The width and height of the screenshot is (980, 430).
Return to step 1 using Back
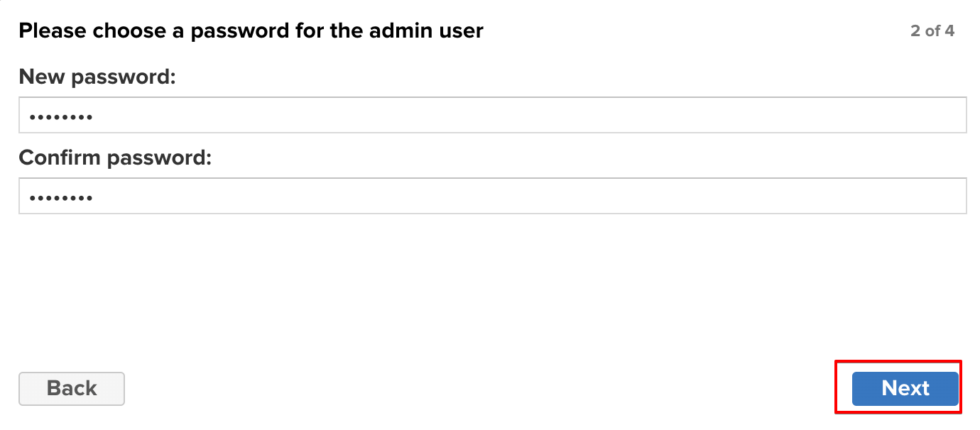[72, 388]
